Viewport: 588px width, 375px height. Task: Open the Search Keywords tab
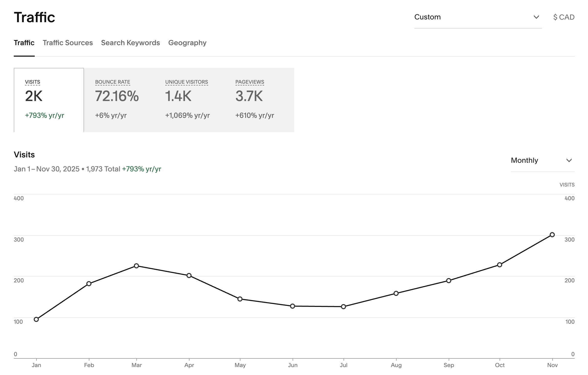tap(130, 43)
